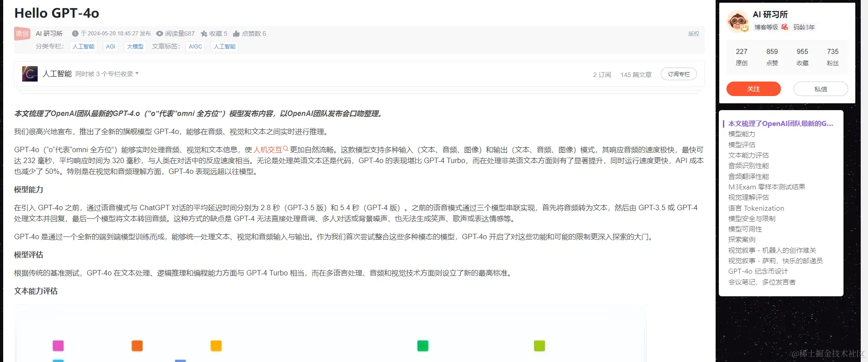Open the 大模型 category tag

(135, 47)
